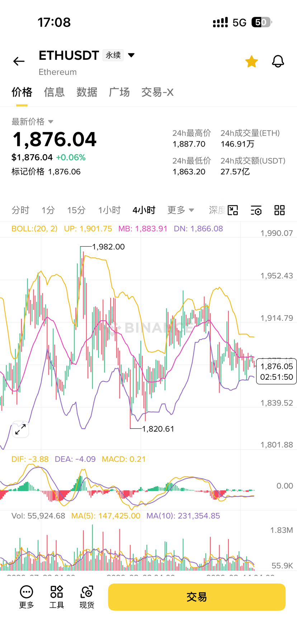
Task: Tap the 1,982.00 high price marker
Action: 108,247
